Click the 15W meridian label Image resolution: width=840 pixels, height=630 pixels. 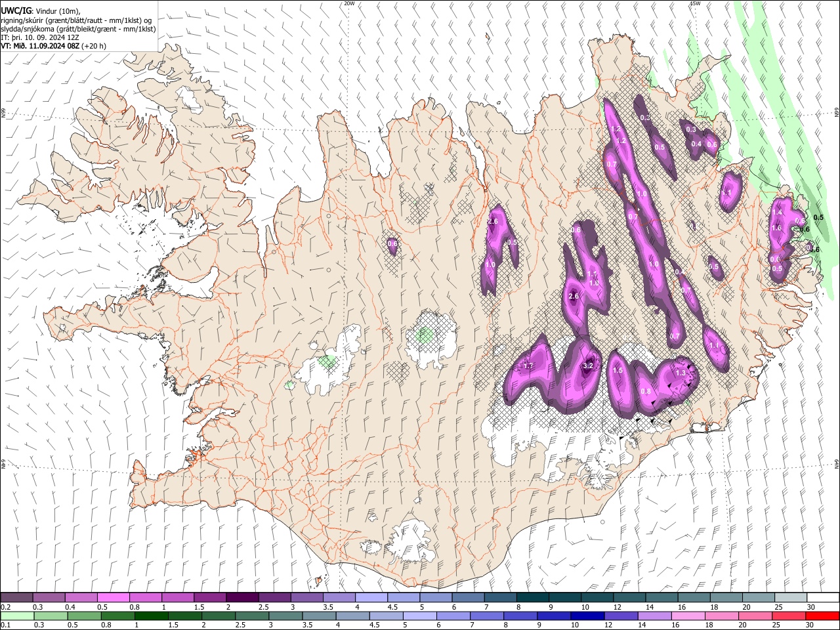(695, 3)
